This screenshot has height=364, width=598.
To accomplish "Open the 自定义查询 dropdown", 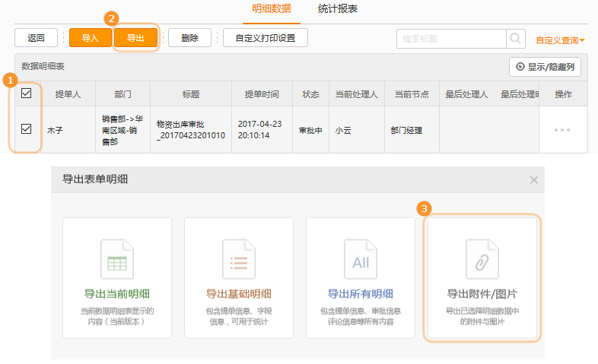I will (x=560, y=40).
